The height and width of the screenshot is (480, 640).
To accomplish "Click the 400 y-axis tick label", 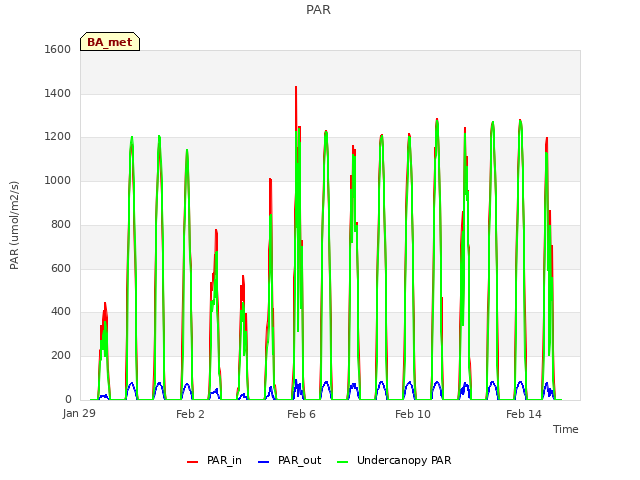I will pyautogui.click(x=61, y=312).
